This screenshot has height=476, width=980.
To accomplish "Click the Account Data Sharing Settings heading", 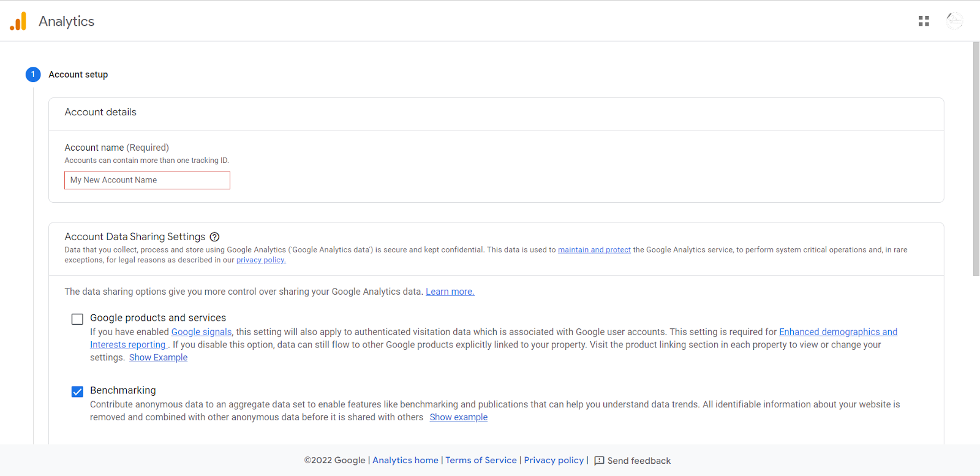I will click(135, 236).
